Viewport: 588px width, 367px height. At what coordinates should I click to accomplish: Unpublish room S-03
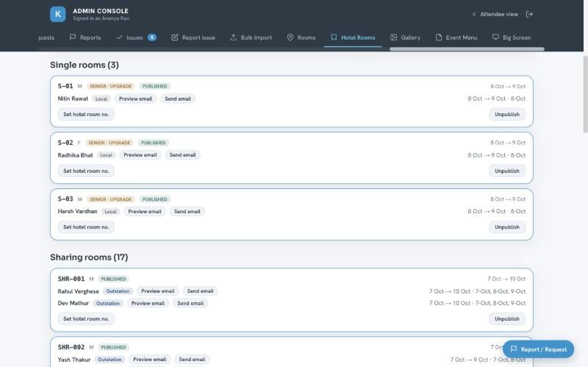point(507,227)
